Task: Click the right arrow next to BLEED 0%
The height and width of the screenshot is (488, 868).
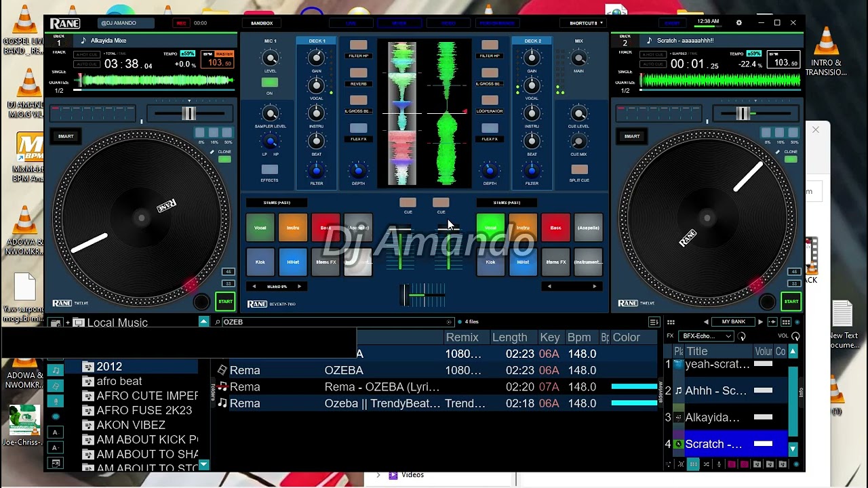Action: pos(299,287)
